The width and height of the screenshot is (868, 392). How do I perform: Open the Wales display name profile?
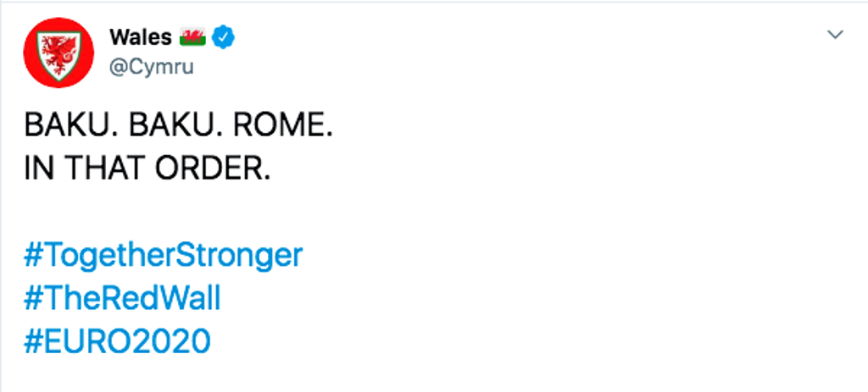[141, 37]
